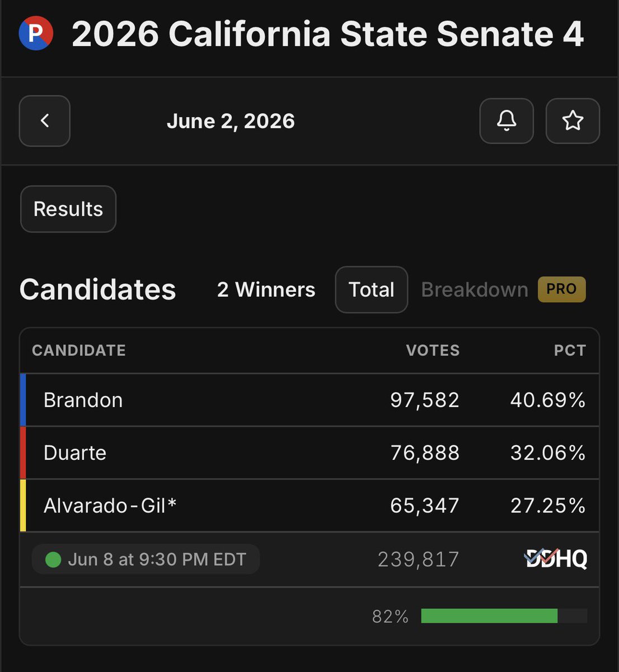619x672 pixels.
Task: Sort by the VOTES column header
Action: 433,351
